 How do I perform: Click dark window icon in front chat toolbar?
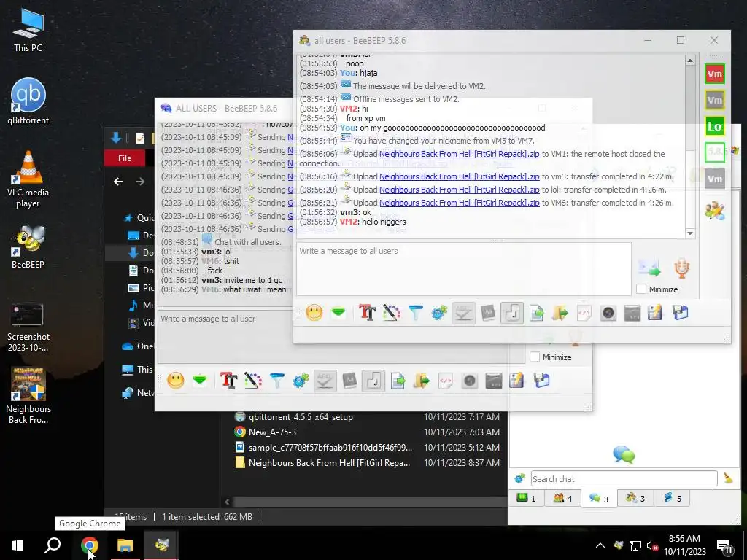click(x=632, y=313)
